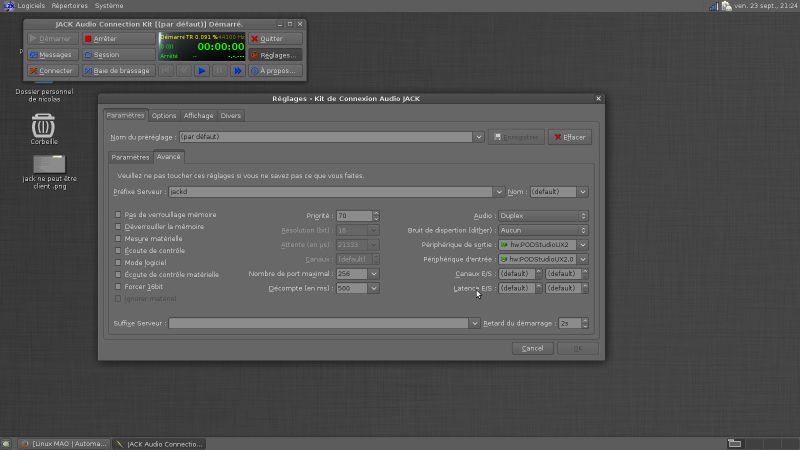Click Cancel in settings dialog
800x450 pixels.
click(x=532, y=348)
